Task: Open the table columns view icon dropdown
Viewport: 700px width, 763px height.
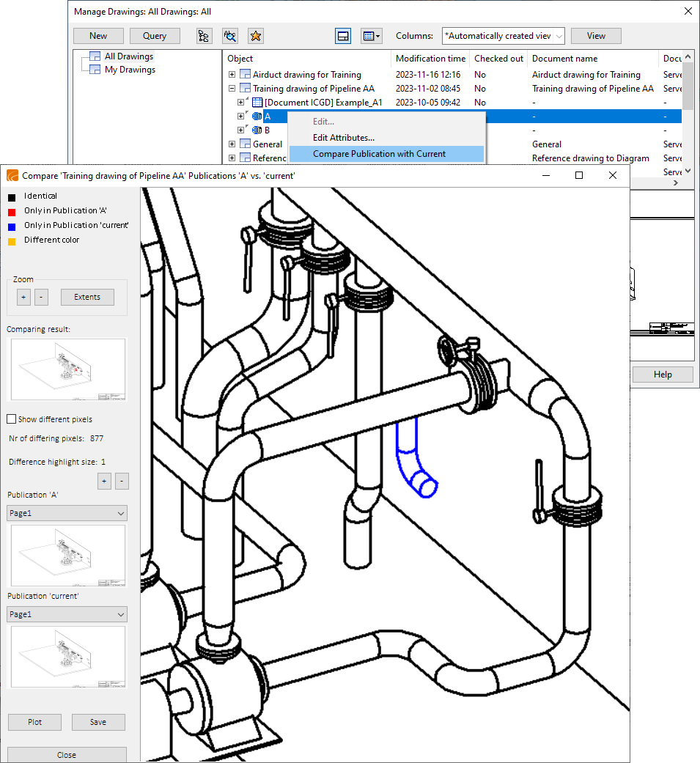Action: coord(371,36)
